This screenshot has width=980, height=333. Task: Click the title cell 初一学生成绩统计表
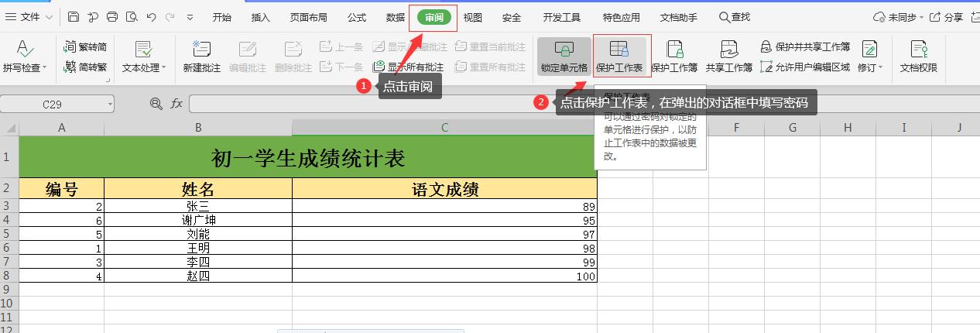pos(308,157)
